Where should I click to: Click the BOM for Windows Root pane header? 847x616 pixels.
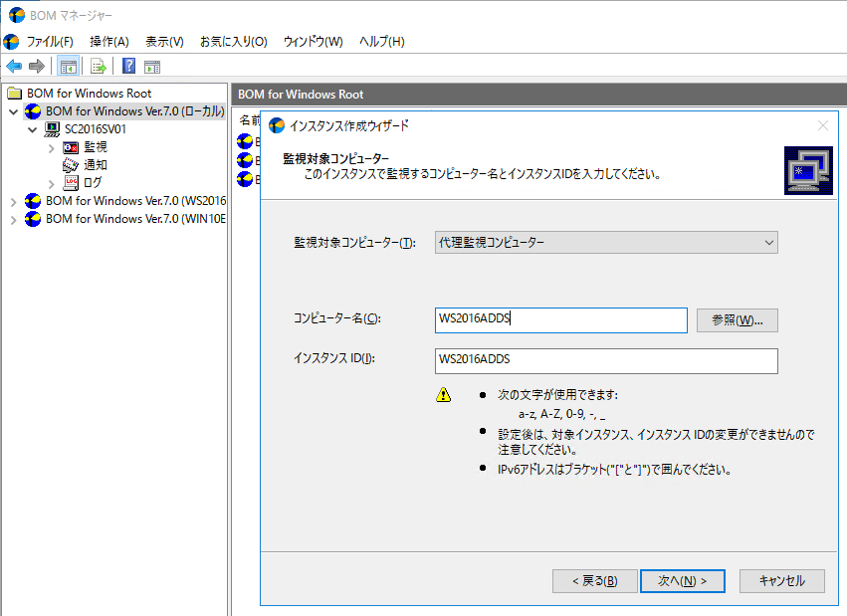click(x=538, y=94)
